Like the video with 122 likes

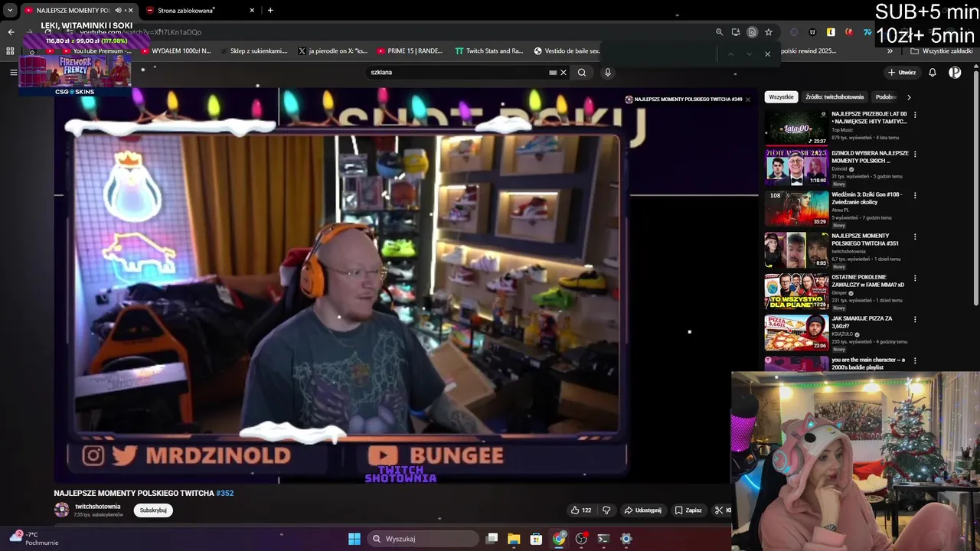pyautogui.click(x=581, y=510)
